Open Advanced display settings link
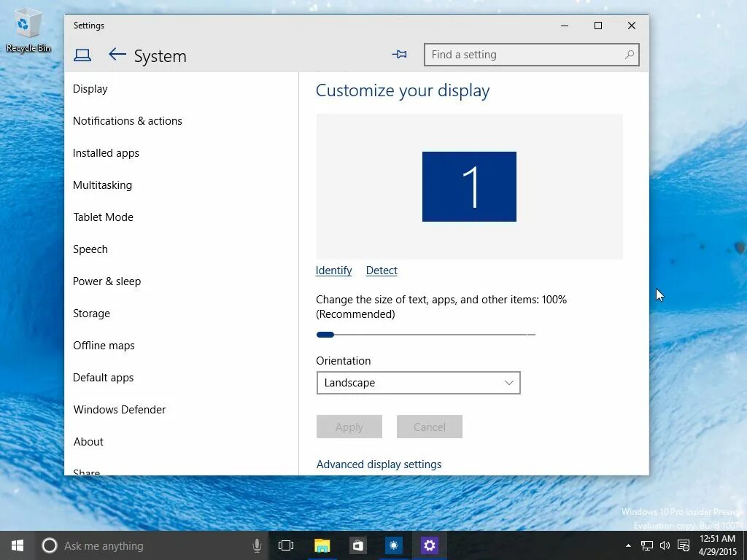Image resolution: width=747 pixels, height=560 pixels. click(x=379, y=464)
